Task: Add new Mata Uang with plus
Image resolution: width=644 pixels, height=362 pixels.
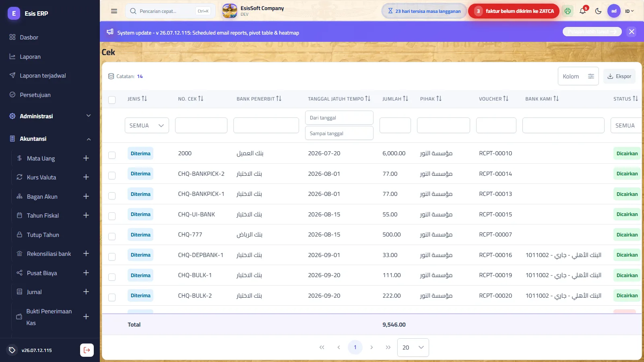Action: [86, 158]
